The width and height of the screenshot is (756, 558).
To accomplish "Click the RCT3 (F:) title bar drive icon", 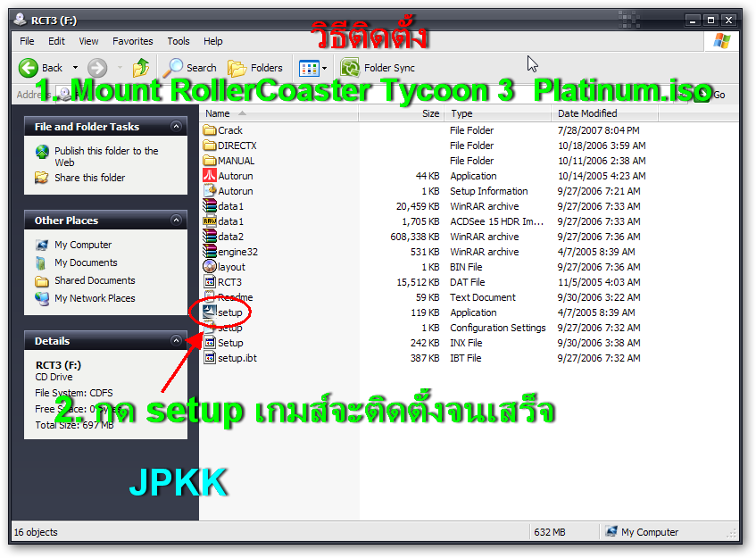I will coord(21,20).
